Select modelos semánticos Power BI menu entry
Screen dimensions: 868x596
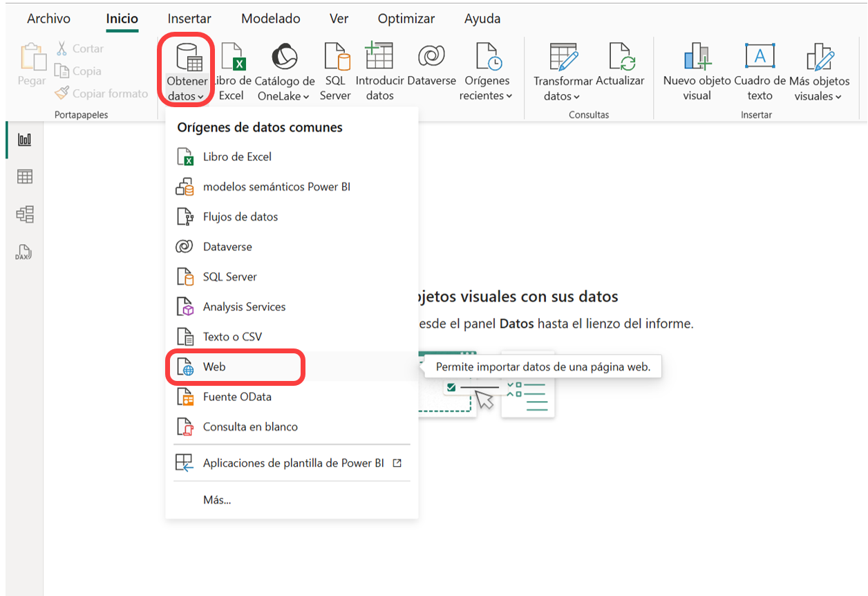292,187
